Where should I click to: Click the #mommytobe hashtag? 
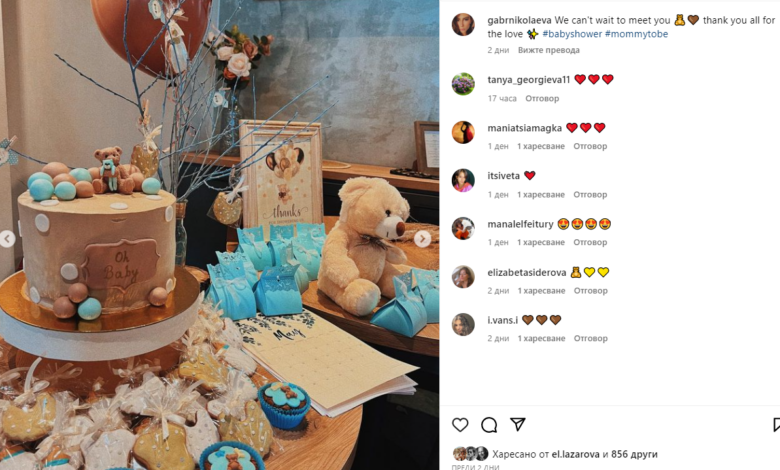636,34
